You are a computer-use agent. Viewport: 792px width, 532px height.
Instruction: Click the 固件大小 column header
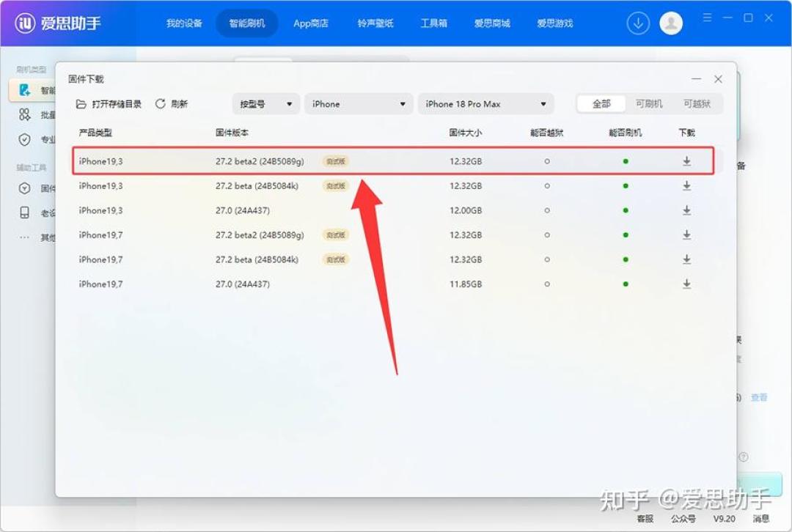tap(465, 133)
